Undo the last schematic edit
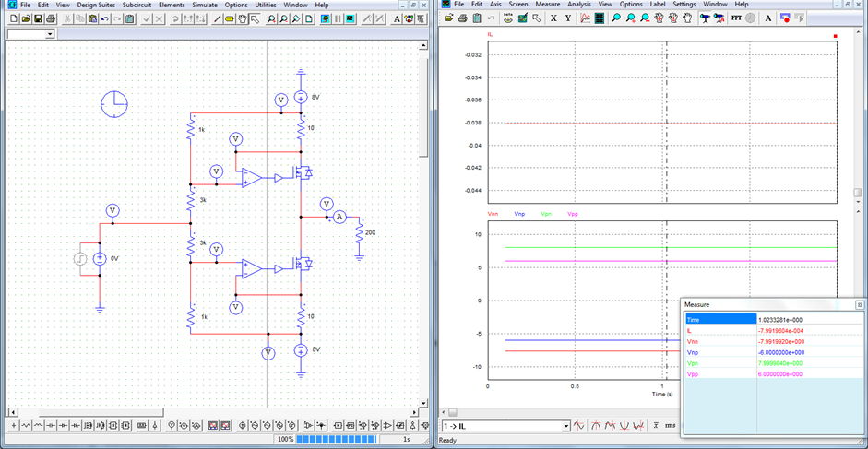868x449 pixels. 104,18
